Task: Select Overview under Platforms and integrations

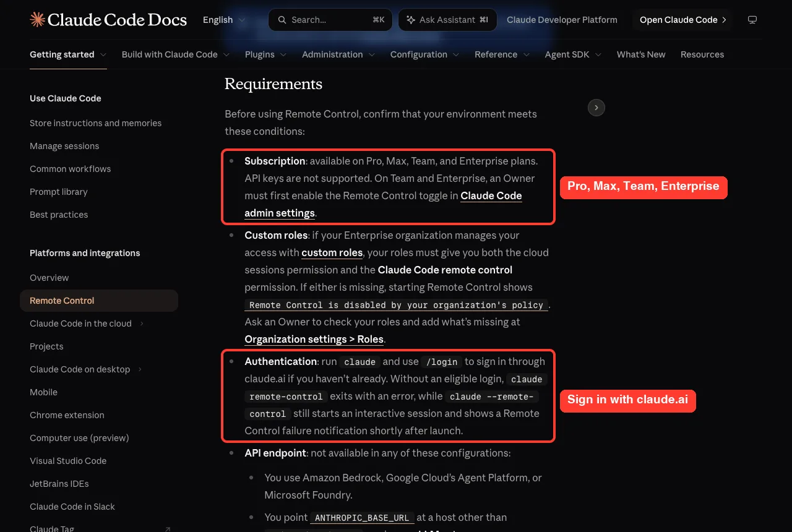Action: pos(49,278)
